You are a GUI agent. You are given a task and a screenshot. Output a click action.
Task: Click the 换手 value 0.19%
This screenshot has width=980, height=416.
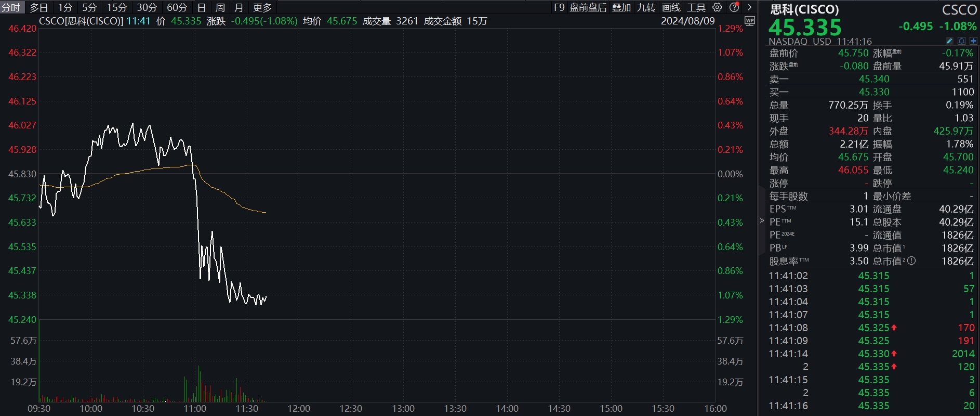coord(959,105)
